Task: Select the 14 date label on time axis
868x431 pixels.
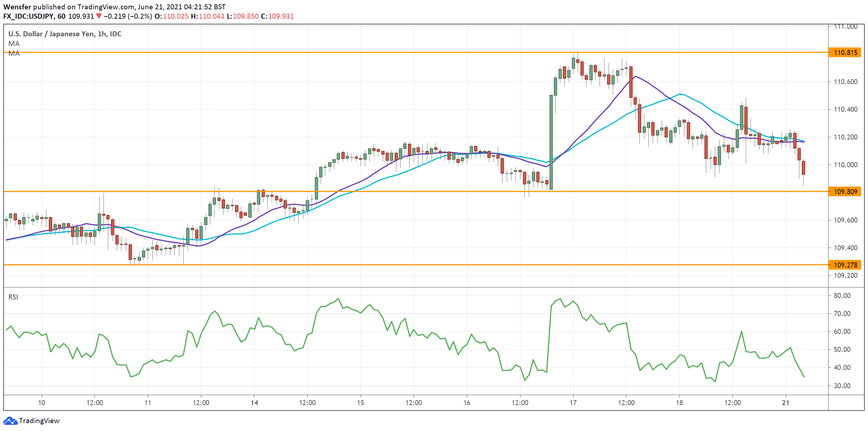Action: tap(254, 403)
